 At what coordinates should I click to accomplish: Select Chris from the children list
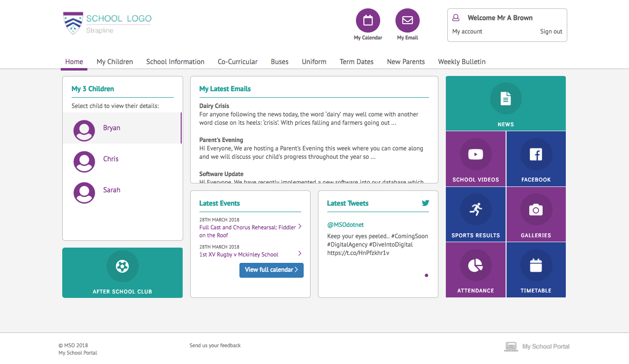click(x=111, y=159)
